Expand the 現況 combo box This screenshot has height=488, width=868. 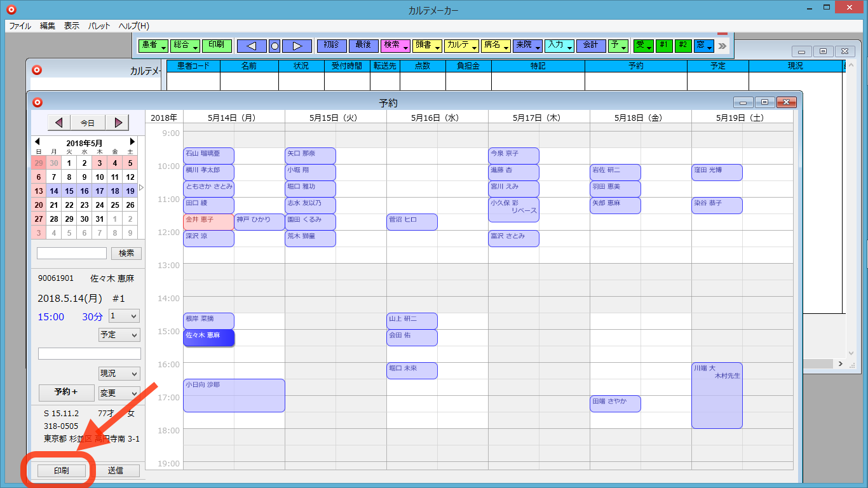(x=119, y=374)
